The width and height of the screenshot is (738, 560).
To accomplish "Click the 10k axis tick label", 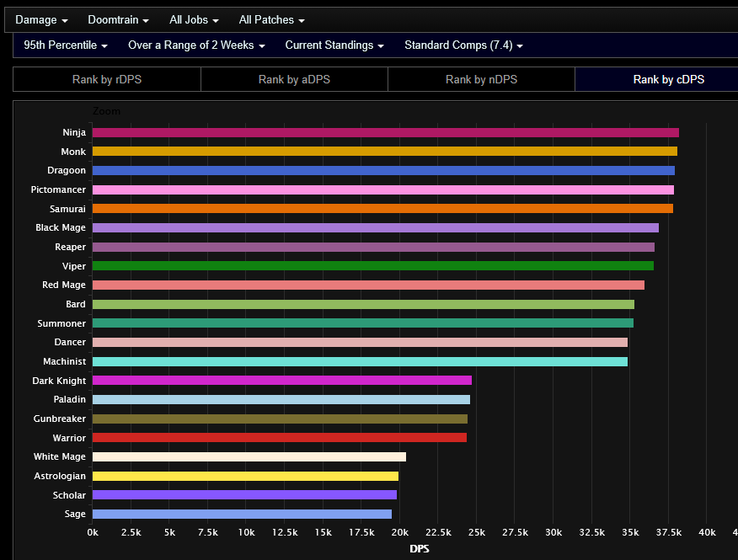I will pos(246,532).
